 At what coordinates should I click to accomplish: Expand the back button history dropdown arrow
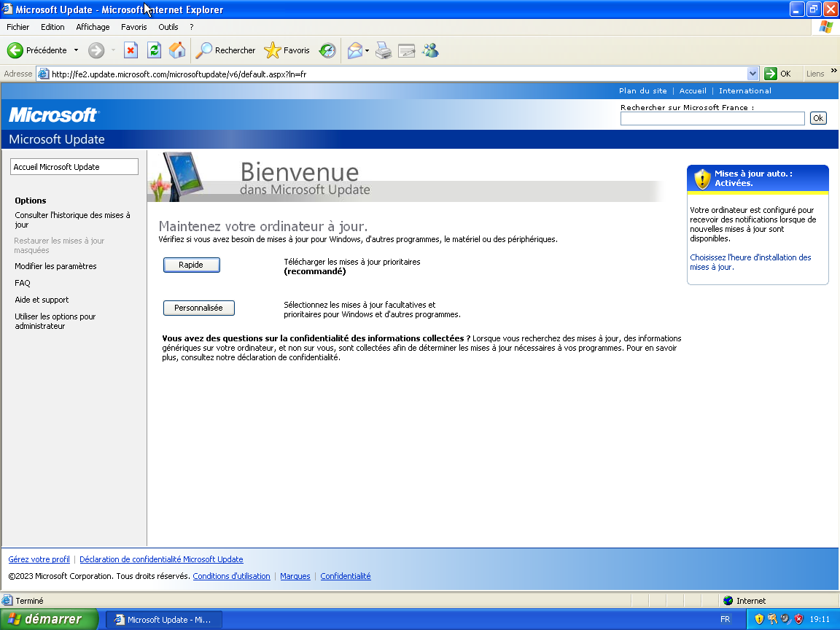76,50
